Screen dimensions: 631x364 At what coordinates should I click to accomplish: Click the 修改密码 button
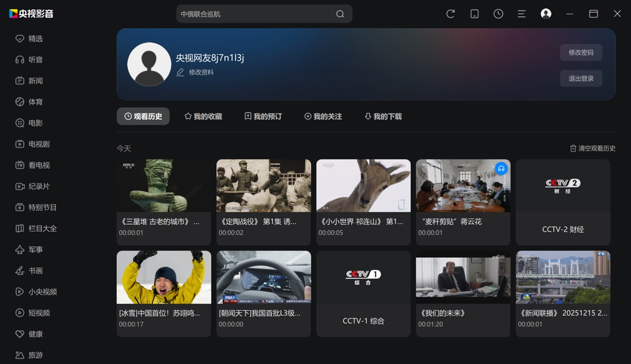coord(581,53)
